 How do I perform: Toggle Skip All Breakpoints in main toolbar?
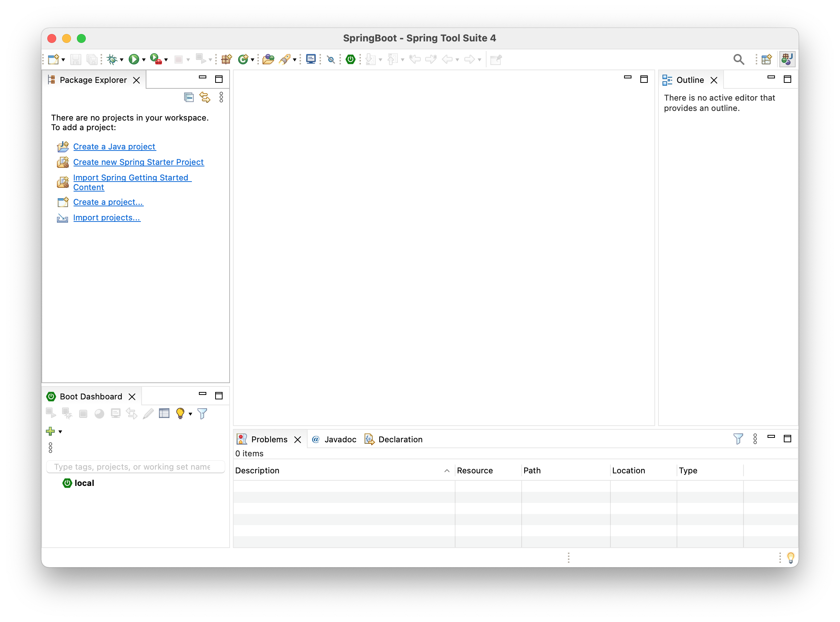click(331, 59)
